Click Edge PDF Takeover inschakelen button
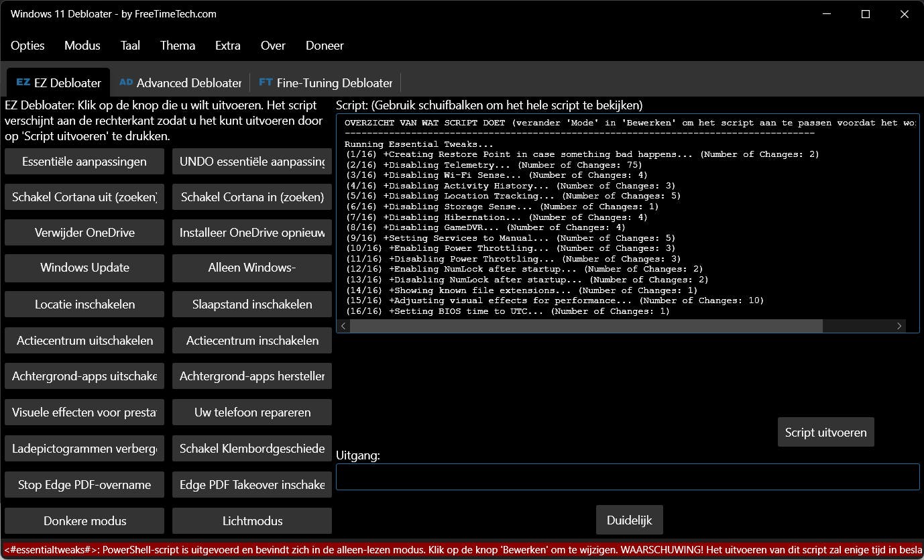Viewport: 924px width, 560px height. click(x=252, y=485)
